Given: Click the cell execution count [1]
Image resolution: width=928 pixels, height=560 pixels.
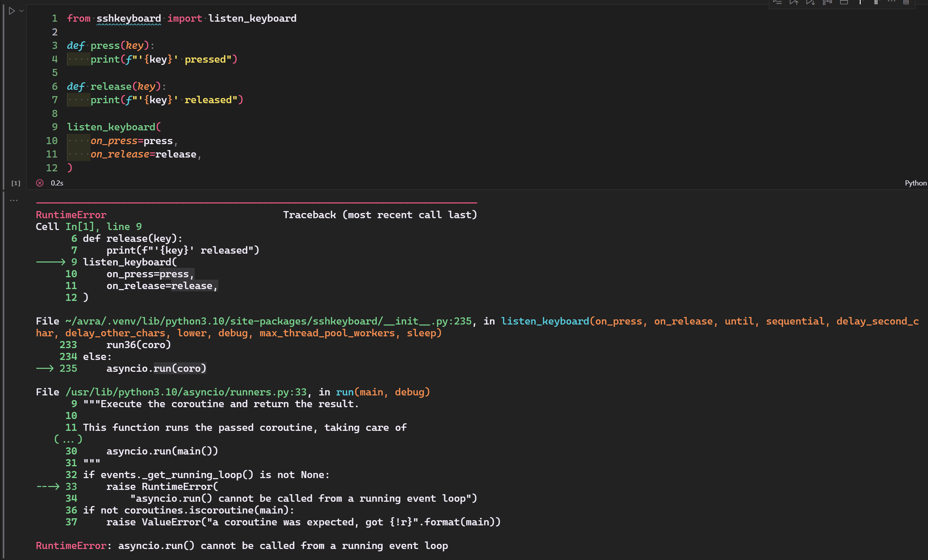Looking at the screenshot, I should [16, 183].
